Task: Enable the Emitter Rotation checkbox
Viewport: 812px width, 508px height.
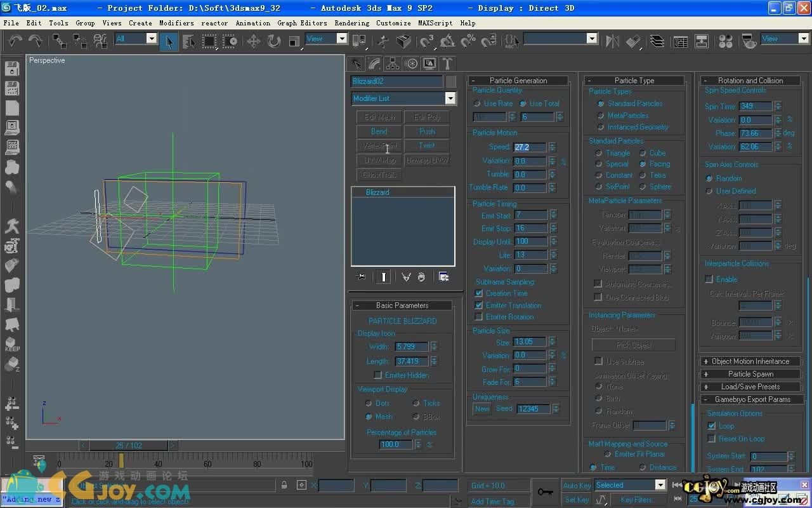Action: [479, 317]
